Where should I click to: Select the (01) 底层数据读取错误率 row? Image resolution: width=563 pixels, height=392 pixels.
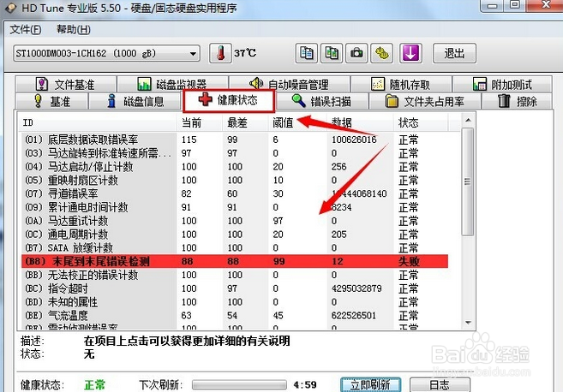235,140
